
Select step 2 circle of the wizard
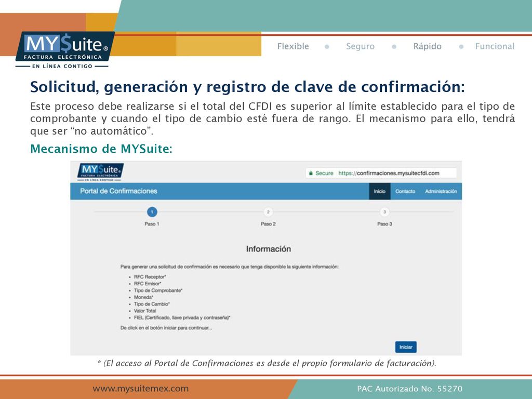[268, 212]
